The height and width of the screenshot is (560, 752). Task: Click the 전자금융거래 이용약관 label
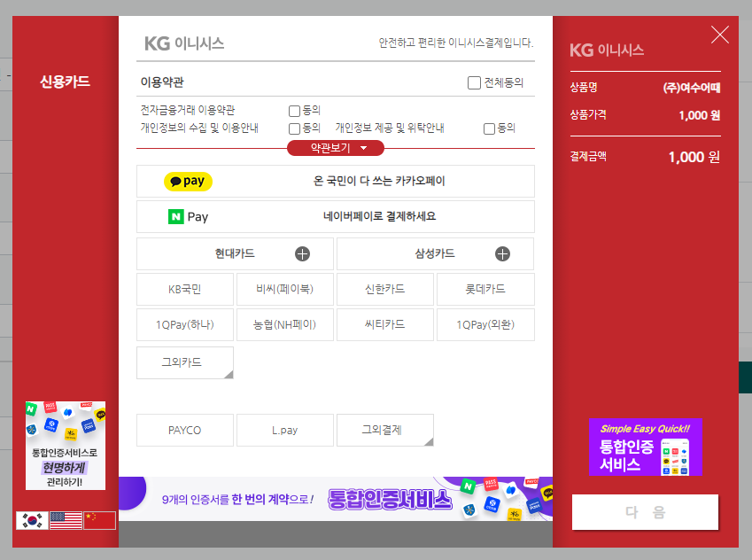[188, 111]
